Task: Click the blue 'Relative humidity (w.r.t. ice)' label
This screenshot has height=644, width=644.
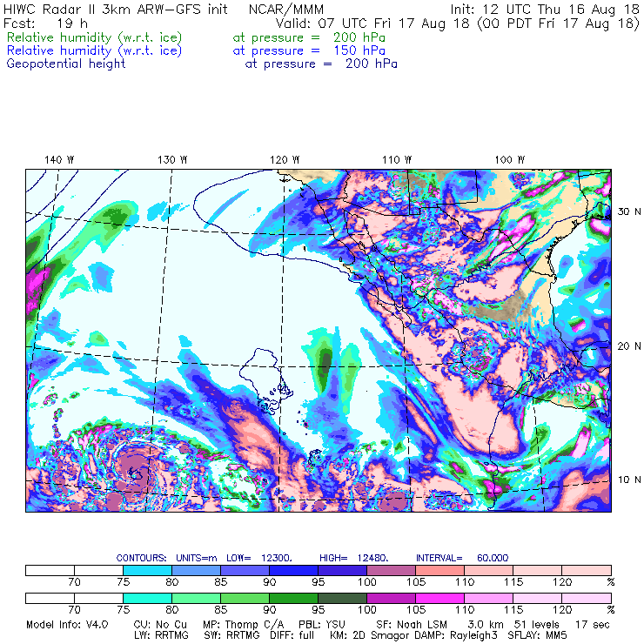Action: 95,51
